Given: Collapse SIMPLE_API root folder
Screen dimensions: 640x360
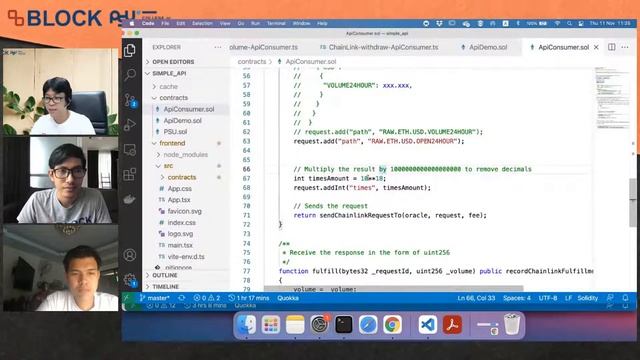Looking at the screenshot, I should [x=169, y=73].
